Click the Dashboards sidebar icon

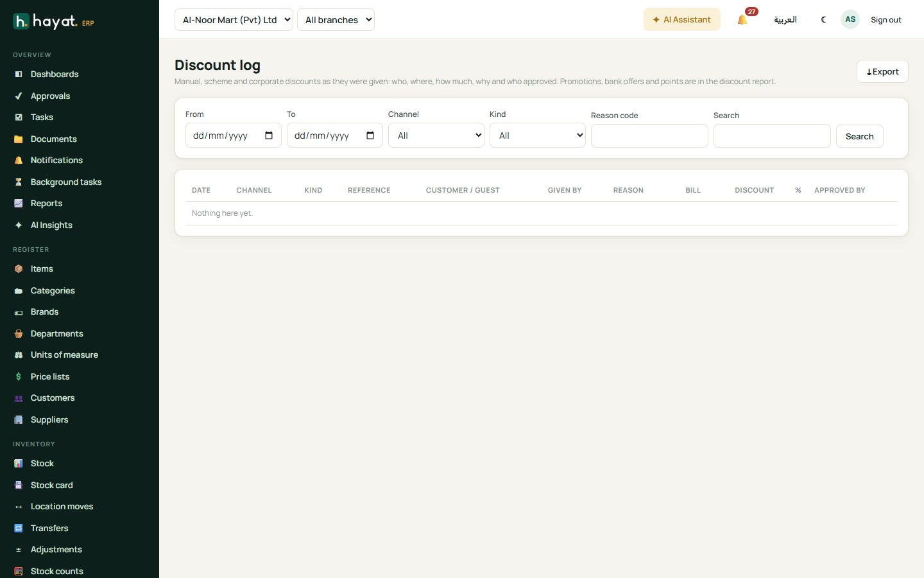click(x=19, y=74)
